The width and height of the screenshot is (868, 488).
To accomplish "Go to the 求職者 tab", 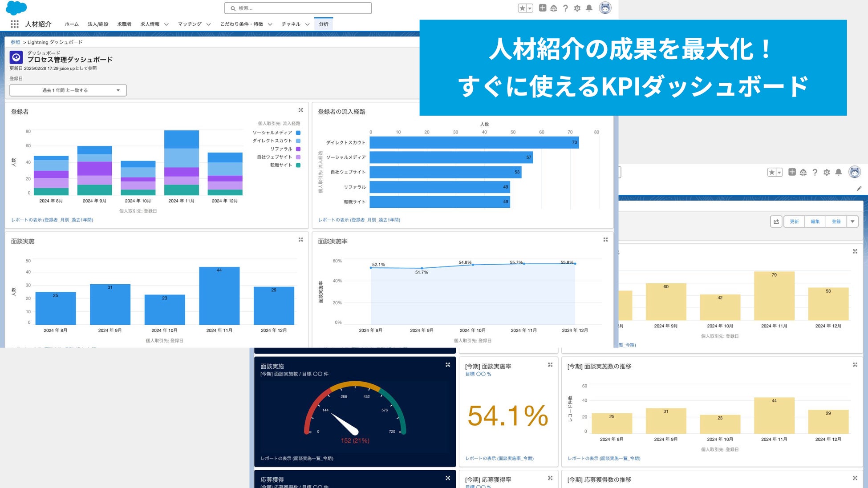I will (124, 24).
